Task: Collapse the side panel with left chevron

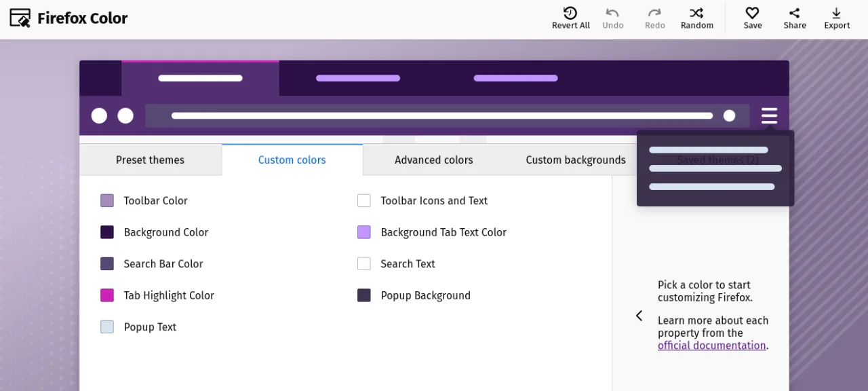Action: (639, 316)
